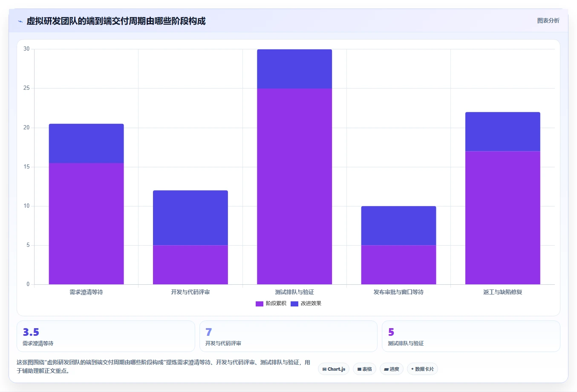Click the chart title 虚拟研发团队的端到端交付周期

[x=116, y=21]
